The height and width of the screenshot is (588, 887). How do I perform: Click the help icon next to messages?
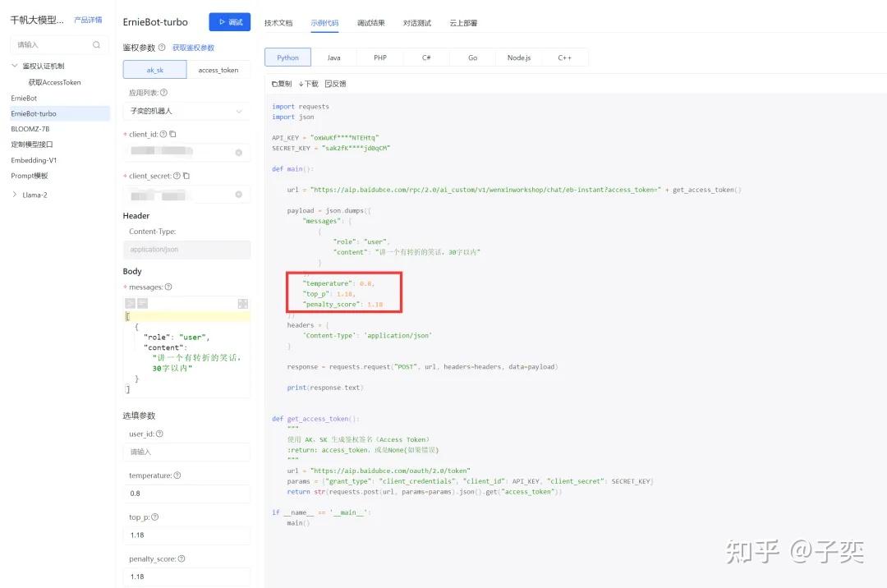click(168, 287)
